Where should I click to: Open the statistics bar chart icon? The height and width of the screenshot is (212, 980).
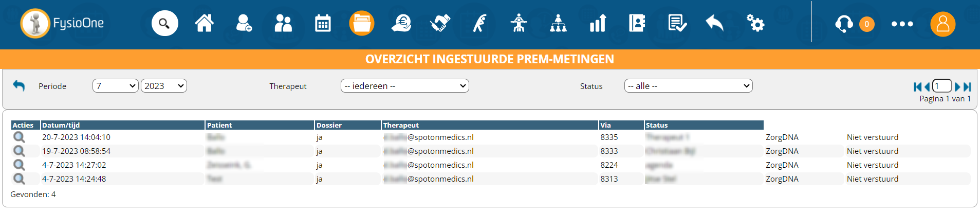(x=598, y=24)
